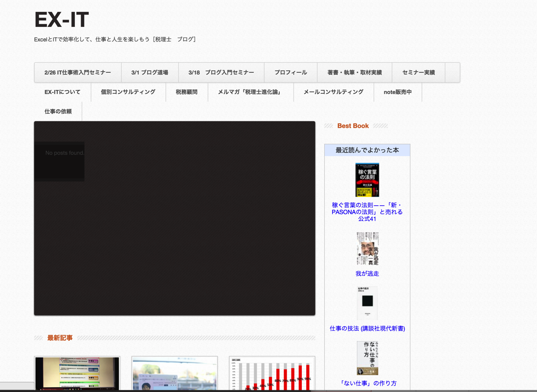Open メルマガ「税理士進化論」 menu item

tap(250, 92)
